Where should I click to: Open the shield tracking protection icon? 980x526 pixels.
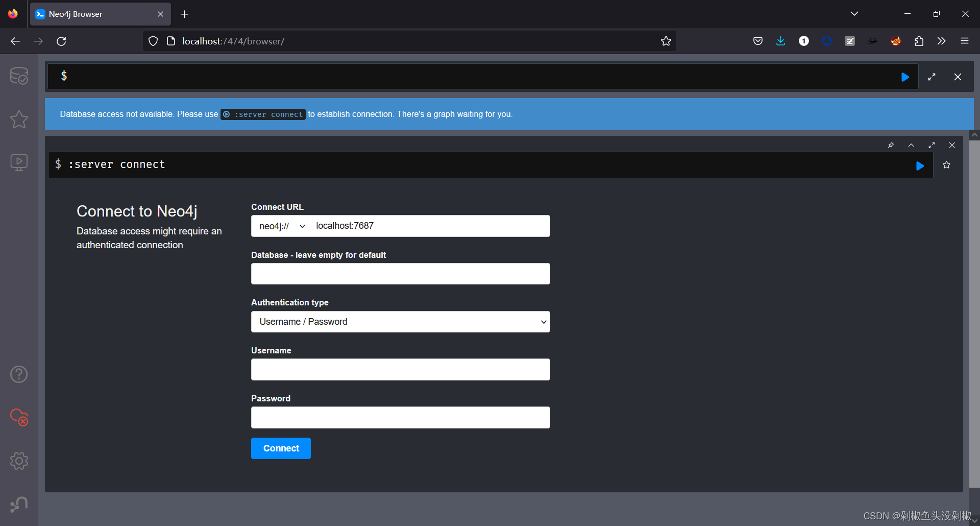153,41
